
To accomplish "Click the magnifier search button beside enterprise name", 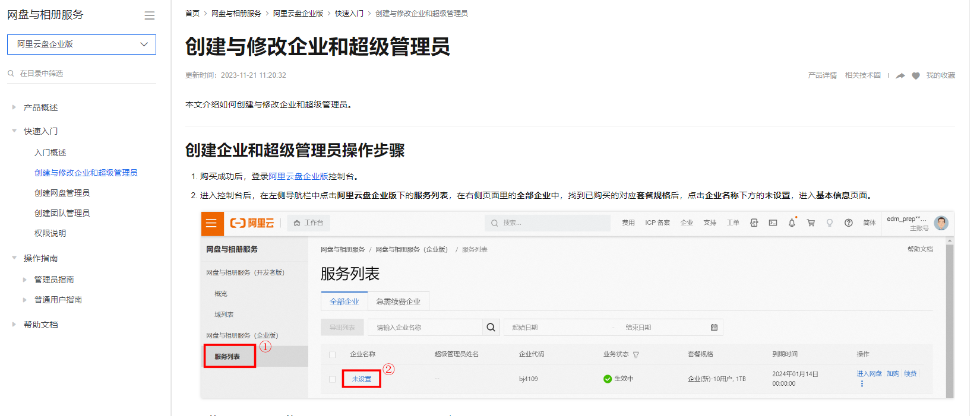I will 491,328.
